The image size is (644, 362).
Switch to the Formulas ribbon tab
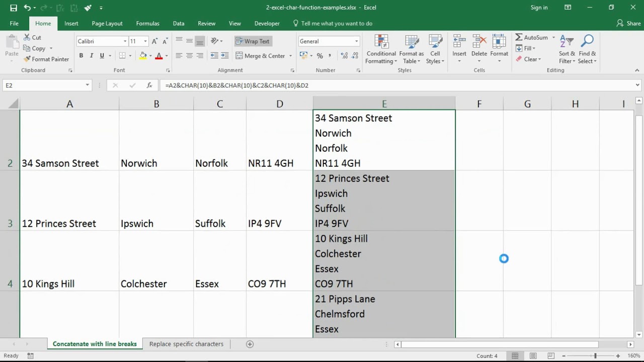tap(147, 23)
